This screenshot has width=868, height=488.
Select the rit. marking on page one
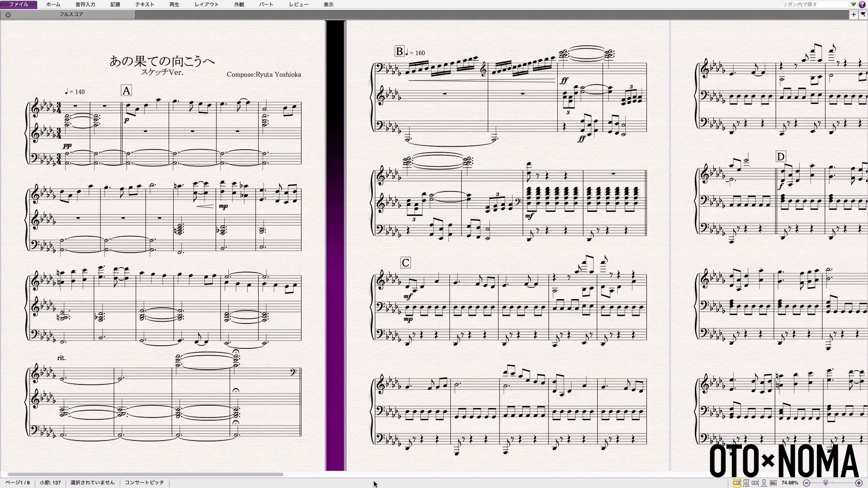point(61,358)
